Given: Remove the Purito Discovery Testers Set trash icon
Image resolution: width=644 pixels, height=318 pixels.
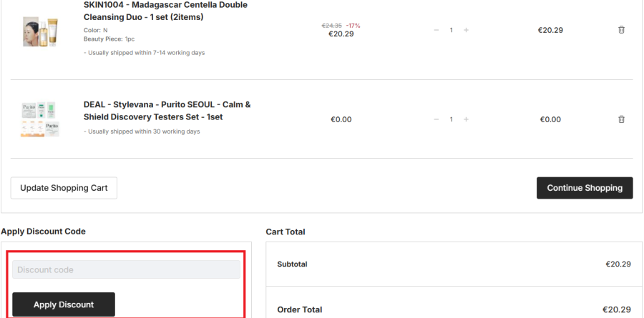Looking at the screenshot, I should (x=621, y=119).
